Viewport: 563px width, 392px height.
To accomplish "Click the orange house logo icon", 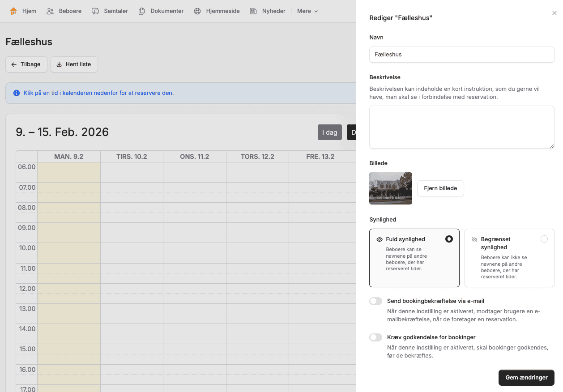I will point(13,11).
